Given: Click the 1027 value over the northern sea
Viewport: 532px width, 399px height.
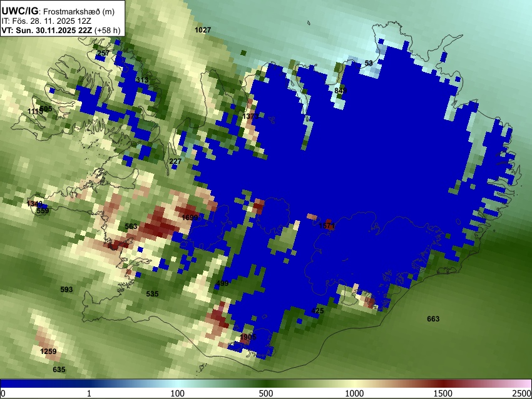Looking at the screenshot, I should [203, 30].
